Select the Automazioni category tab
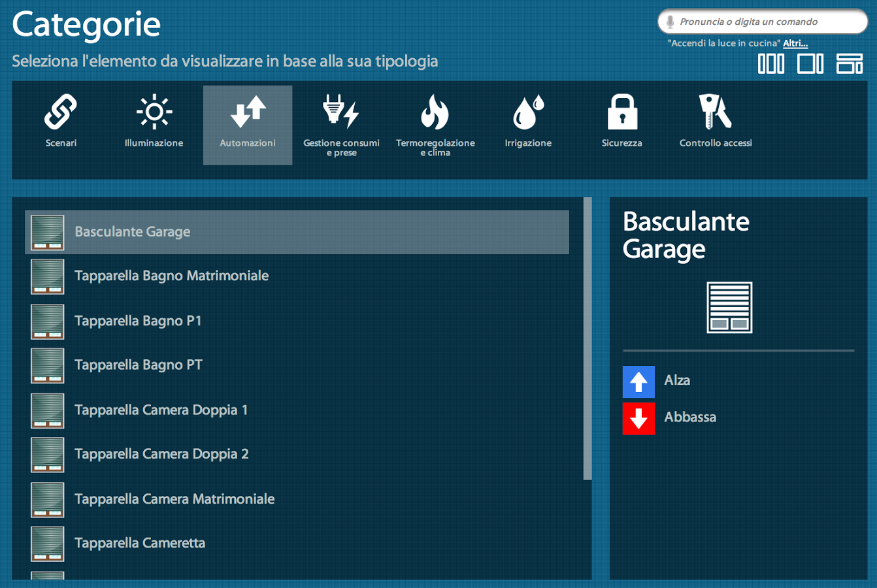 pos(248,124)
